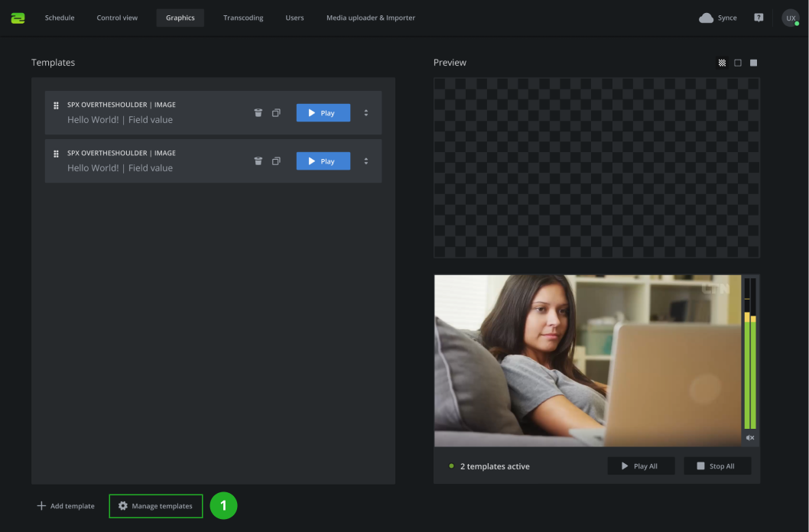Image resolution: width=809 pixels, height=532 pixels.
Task: Open Manage templates
Action: pyautogui.click(x=155, y=505)
